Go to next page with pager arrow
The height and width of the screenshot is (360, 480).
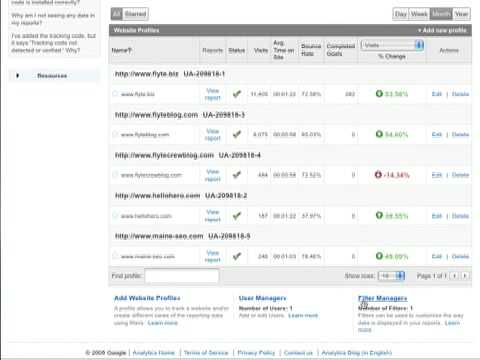(465, 276)
